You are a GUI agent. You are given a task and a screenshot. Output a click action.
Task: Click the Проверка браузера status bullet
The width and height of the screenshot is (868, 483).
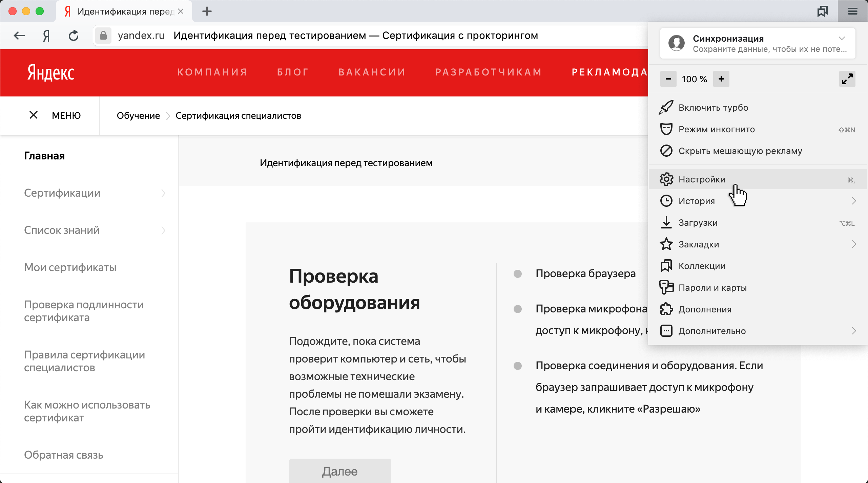[517, 273]
